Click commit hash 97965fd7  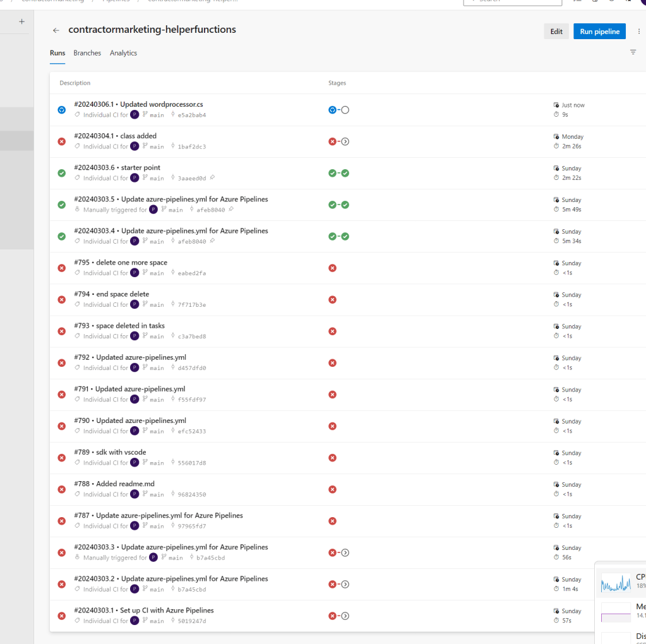[191, 526]
